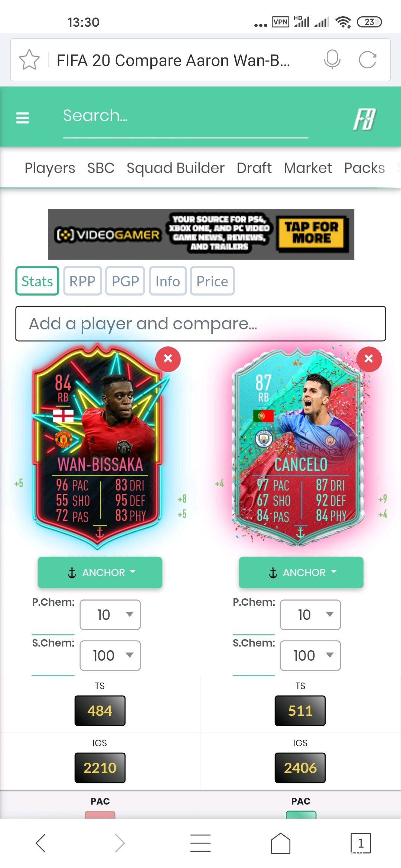Screen dimensions: 401x868
Task: Expand Cancelo's ANCHOR chemistry style dropdown
Action: tap(301, 572)
